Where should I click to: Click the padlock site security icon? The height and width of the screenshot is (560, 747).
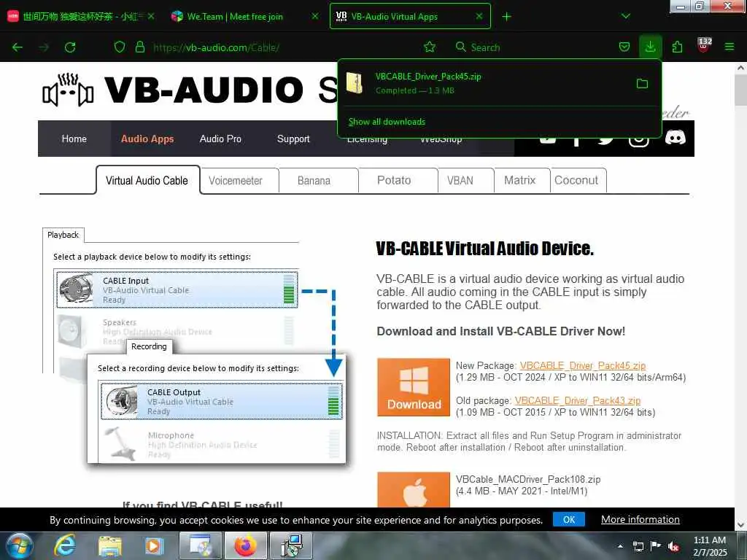pyautogui.click(x=139, y=47)
